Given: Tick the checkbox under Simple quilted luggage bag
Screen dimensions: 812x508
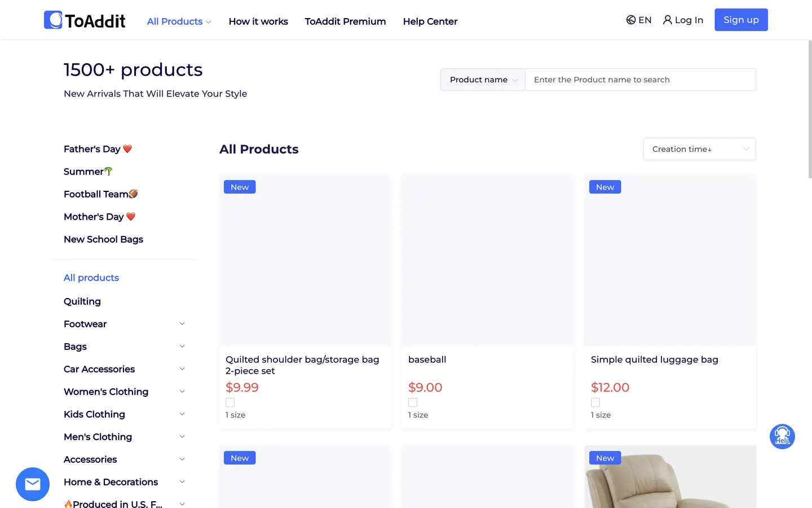Looking at the screenshot, I should (595, 402).
